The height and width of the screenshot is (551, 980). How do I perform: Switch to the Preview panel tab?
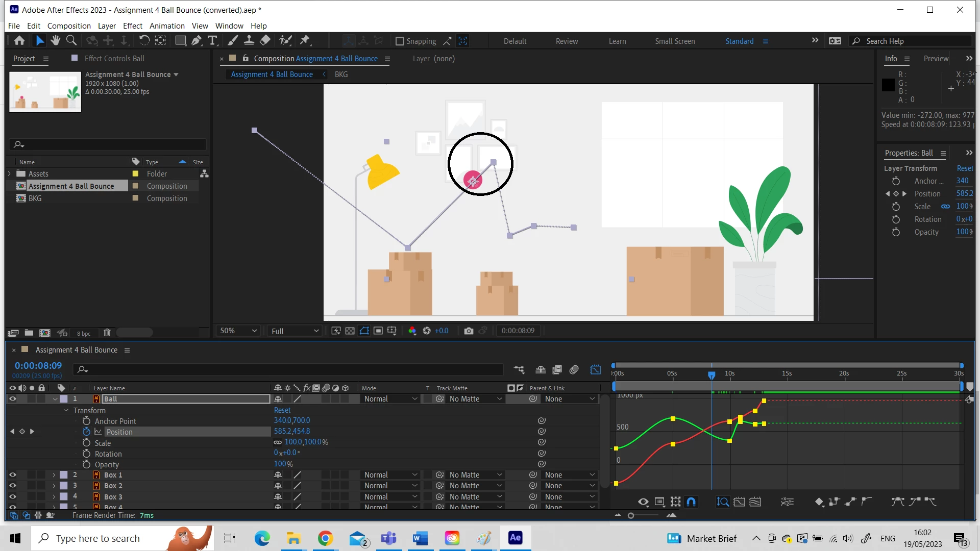[x=936, y=59]
